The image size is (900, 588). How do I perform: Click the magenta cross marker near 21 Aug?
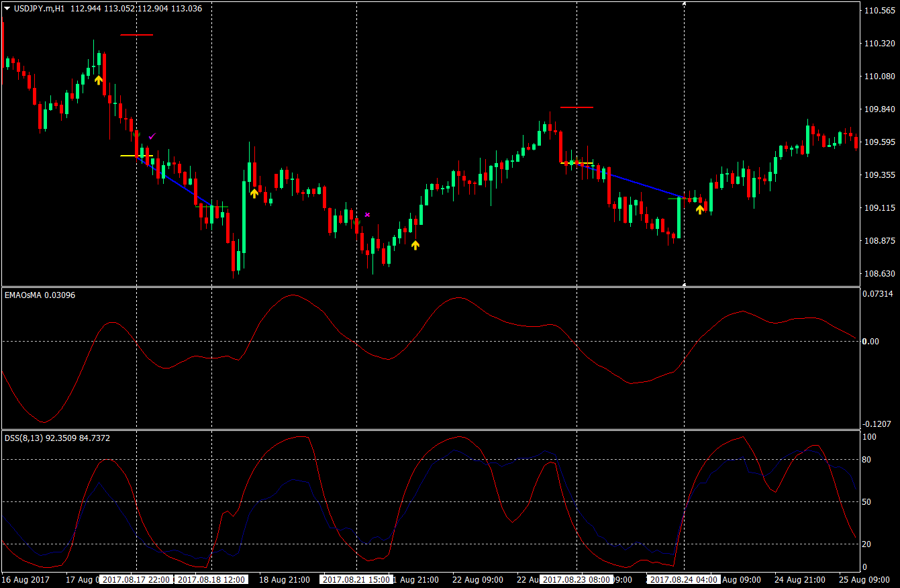click(367, 214)
